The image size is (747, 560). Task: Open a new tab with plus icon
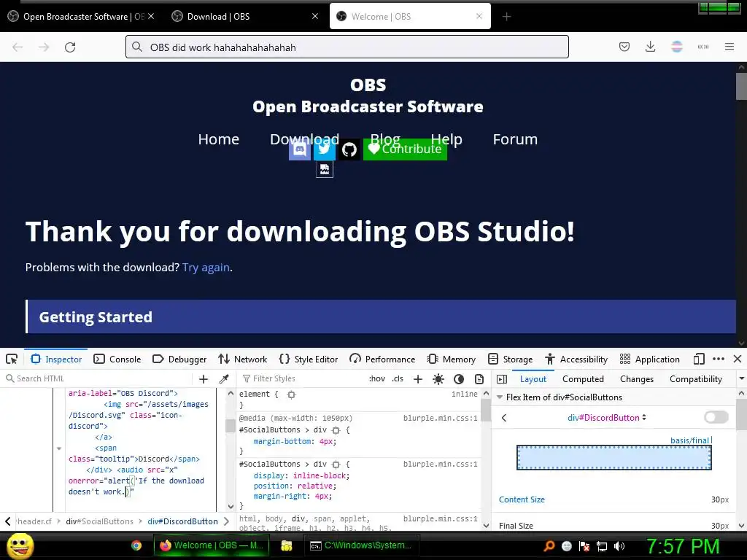click(x=506, y=17)
